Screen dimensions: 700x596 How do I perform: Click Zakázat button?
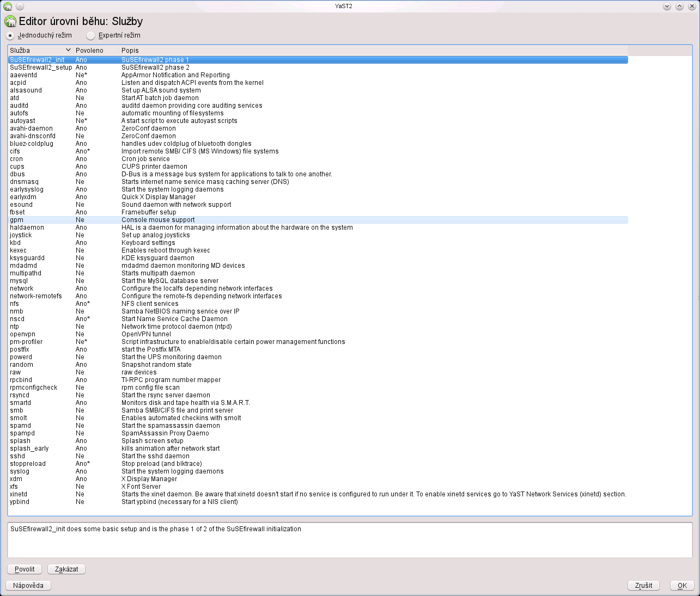pos(66,569)
